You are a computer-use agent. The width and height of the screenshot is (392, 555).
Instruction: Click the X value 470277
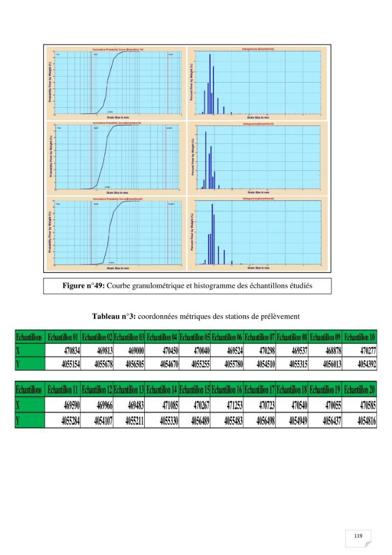point(368,351)
